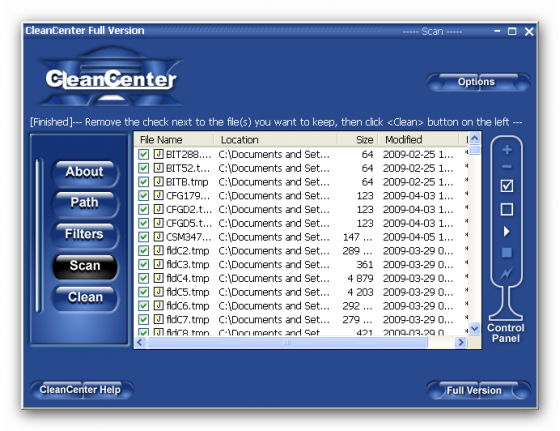
Task: Click the horizontal scroll left arrow
Action: click(x=140, y=342)
